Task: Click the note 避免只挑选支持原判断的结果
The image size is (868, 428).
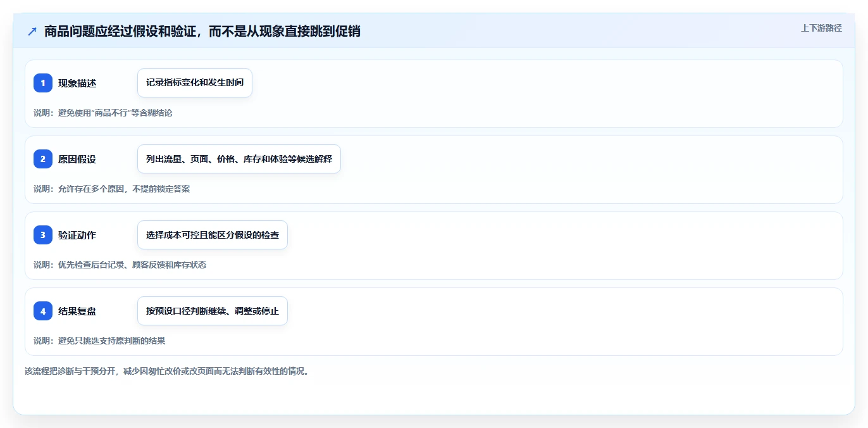Action: point(99,341)
